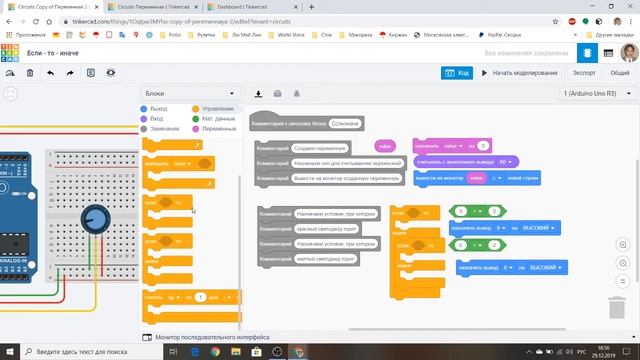
Task: Open ВЫСОКИЙ dropdown in pin 9 block
Action: click(538, 228)
